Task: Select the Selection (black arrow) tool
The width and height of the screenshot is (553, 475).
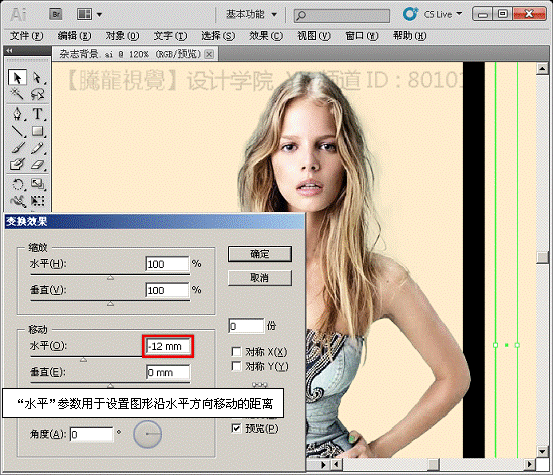Action: pyautogui.click(x=17, y=77)
